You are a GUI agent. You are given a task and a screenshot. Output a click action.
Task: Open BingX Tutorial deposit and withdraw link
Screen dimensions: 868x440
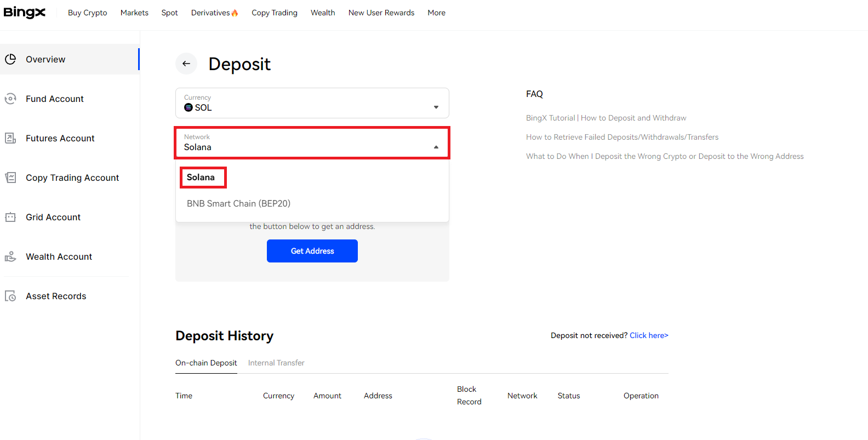(606, 118)
